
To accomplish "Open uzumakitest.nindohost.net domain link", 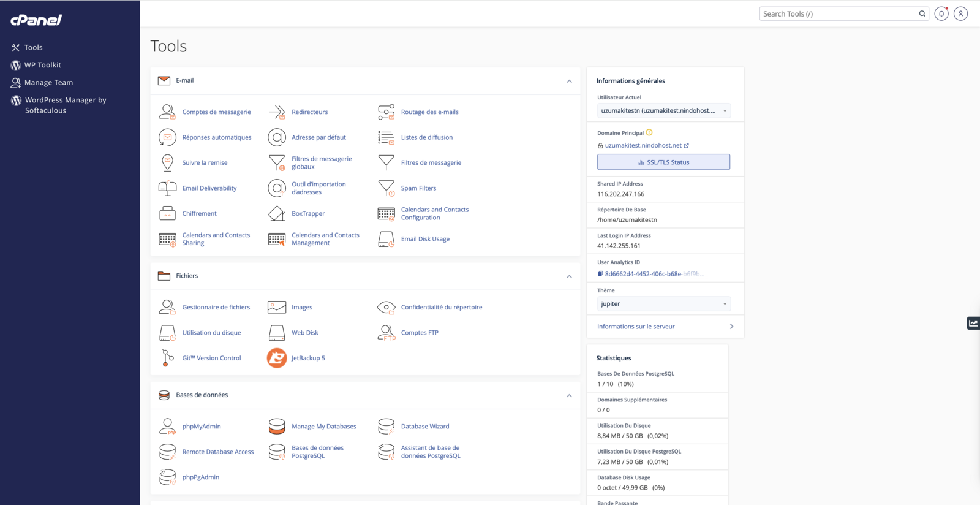I will [x=643, y=146].
